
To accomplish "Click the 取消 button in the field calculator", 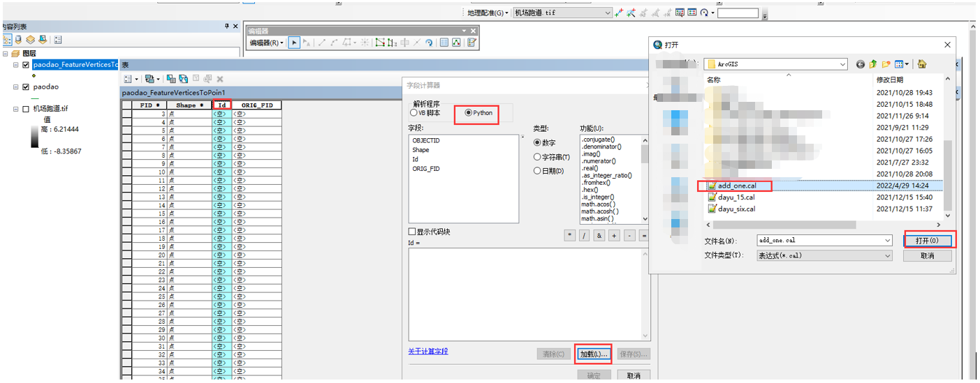I will (x=634, y=375).
